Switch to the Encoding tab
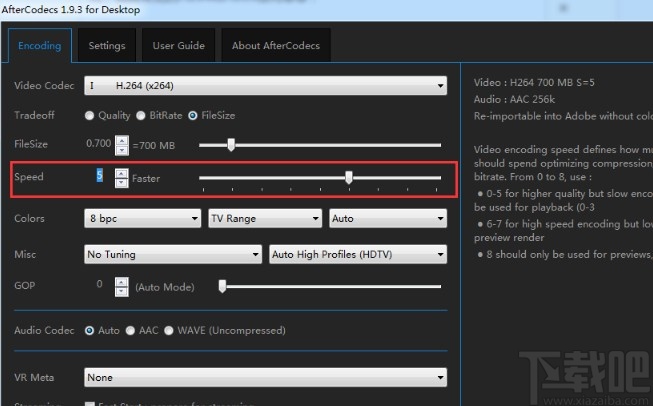Image resolution: width=653 pixels, height=406 pixels. pos(40,45)
